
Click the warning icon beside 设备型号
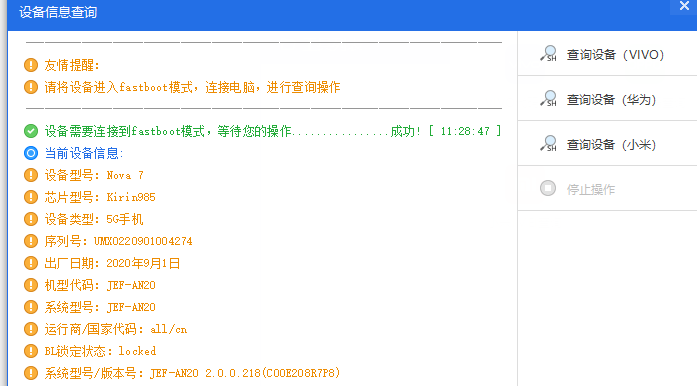point(31,175)
